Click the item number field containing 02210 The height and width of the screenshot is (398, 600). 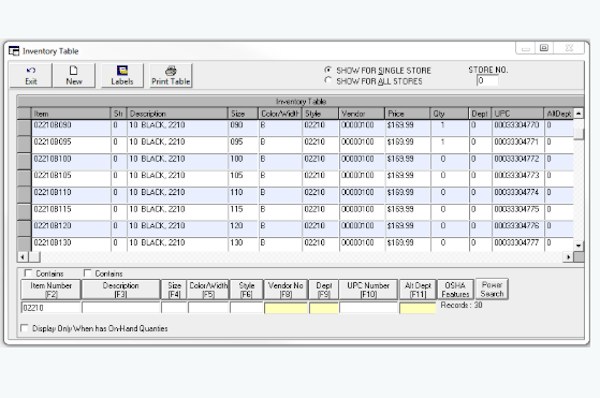tap(51, 308)
